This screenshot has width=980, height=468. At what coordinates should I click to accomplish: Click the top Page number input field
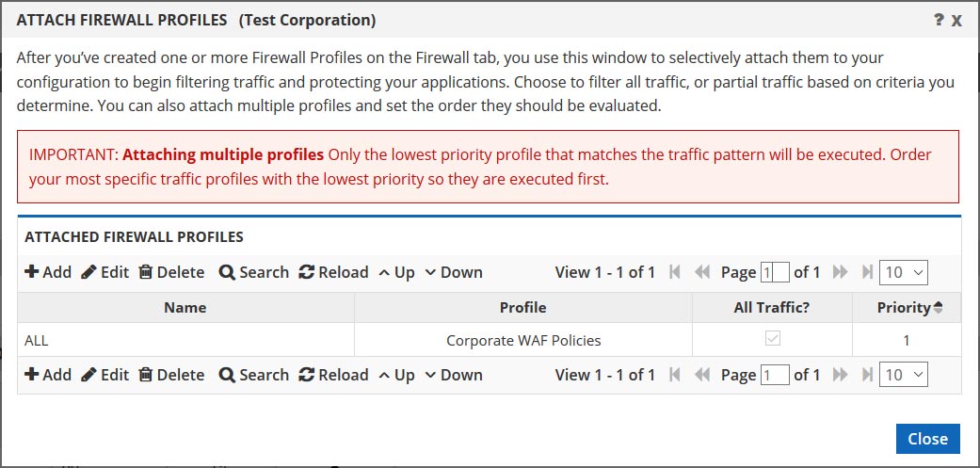click(775, 272)
